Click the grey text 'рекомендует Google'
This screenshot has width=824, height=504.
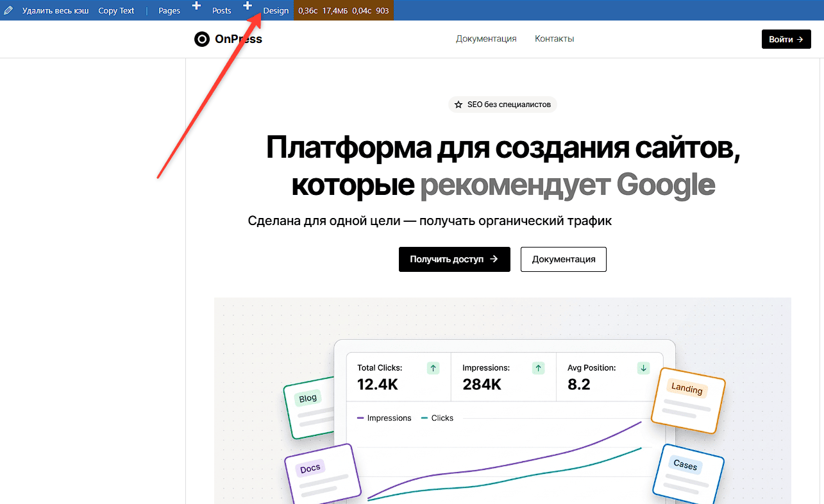tap(568, 185)
